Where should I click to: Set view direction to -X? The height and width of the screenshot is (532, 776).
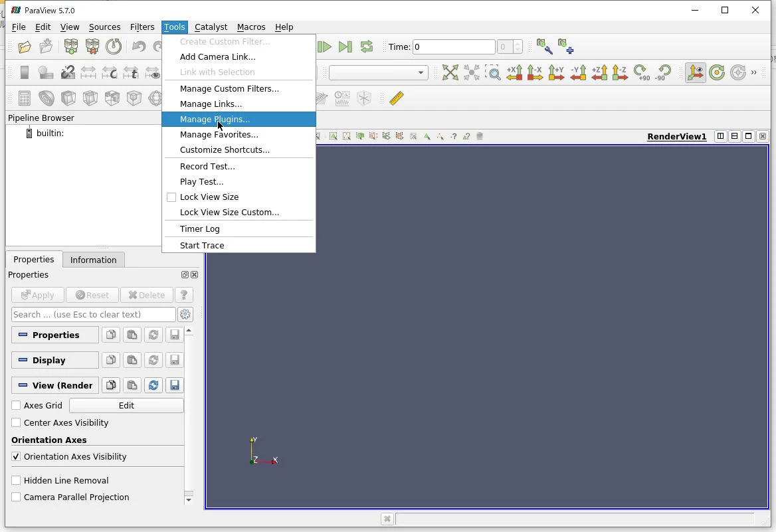click(535, 73)
